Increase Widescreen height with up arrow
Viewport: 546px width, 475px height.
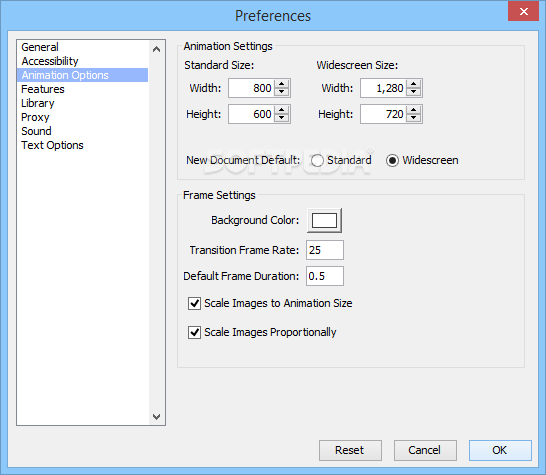click(413, 110)
